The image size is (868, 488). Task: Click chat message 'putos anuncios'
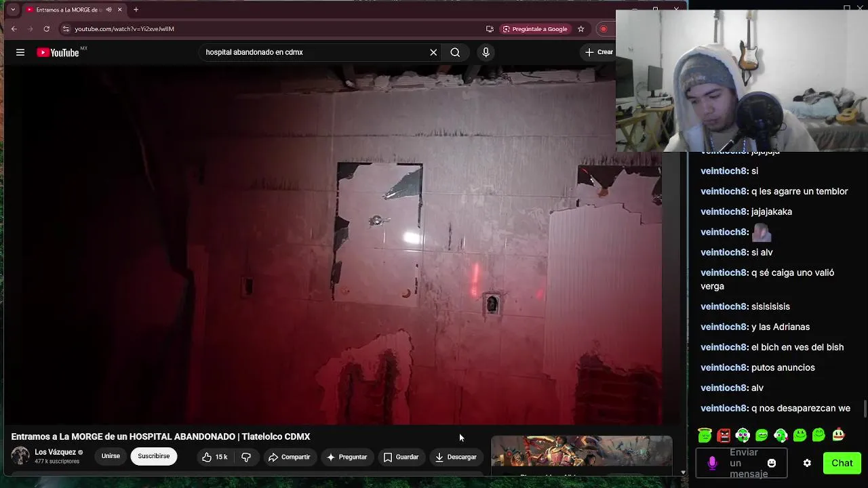click(783, 367)
